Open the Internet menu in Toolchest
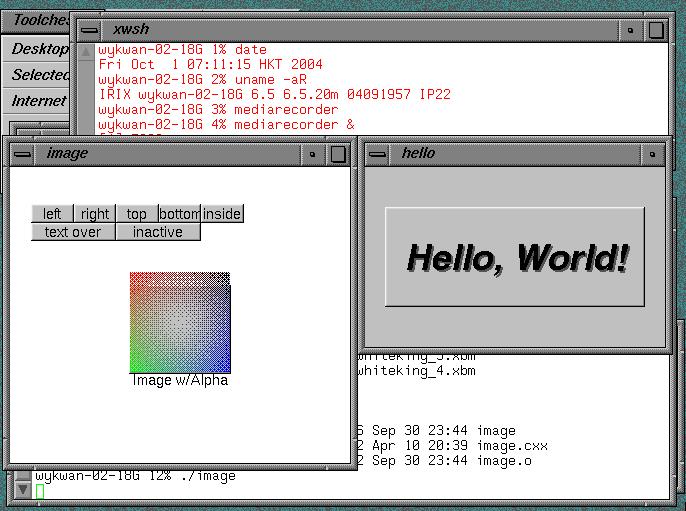This screenshot has height=511, width=686. pos(36,101)
